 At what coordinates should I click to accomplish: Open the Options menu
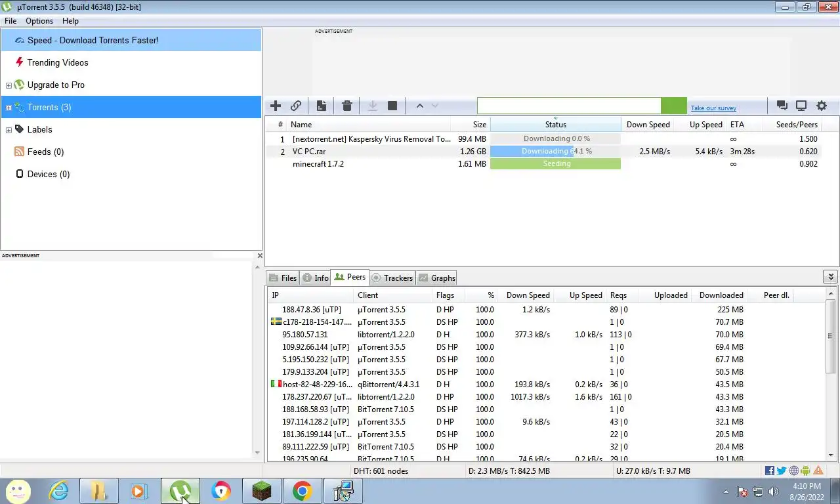tap(39, 21)
